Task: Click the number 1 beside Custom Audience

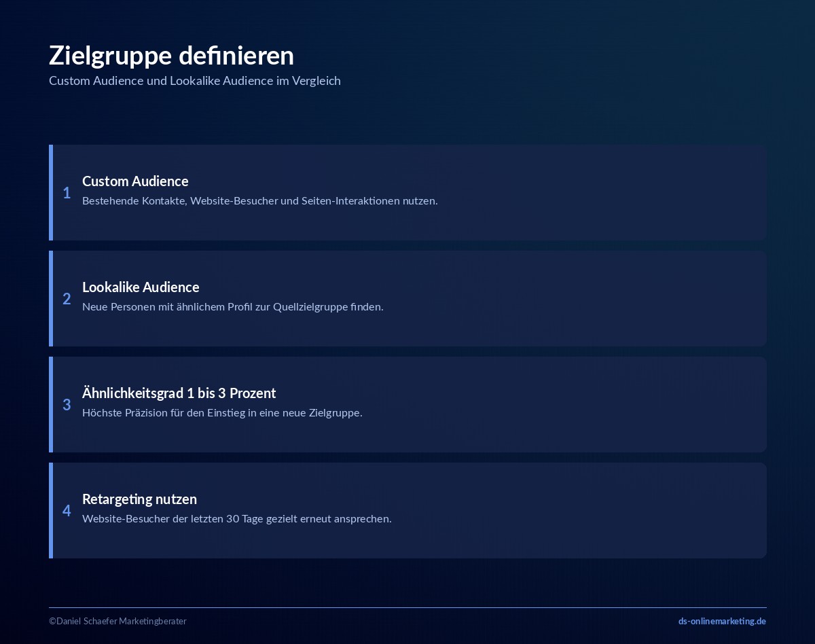Action: pyautogui.click(x=67, y=193)
